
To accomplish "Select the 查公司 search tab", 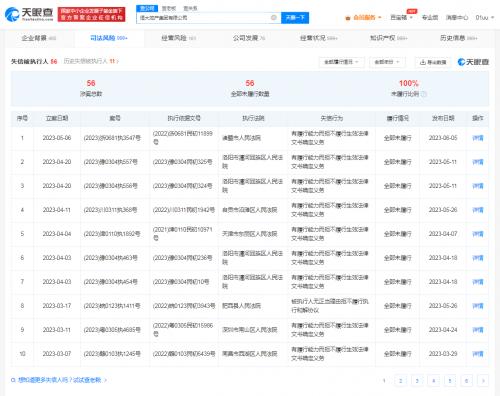I will tap(147, 8).
